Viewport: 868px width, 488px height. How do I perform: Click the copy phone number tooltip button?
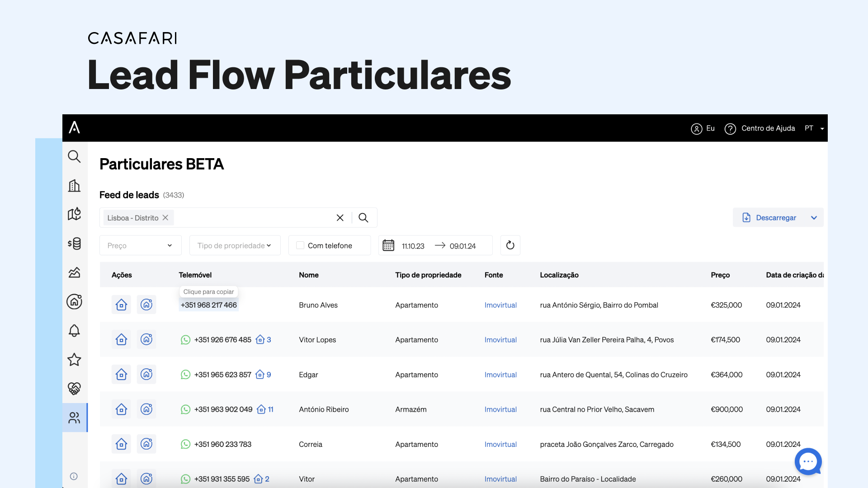coord(209,291)
